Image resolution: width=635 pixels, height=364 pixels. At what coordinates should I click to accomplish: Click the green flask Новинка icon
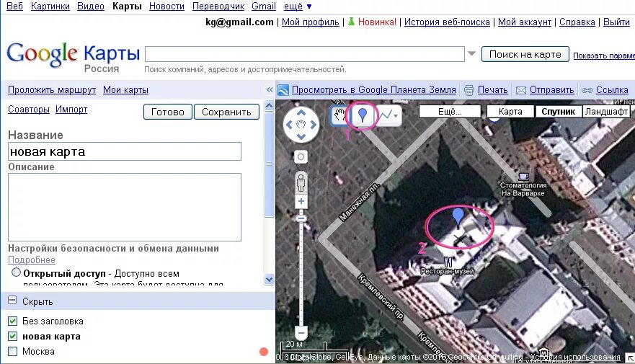(x=351, y=22)
